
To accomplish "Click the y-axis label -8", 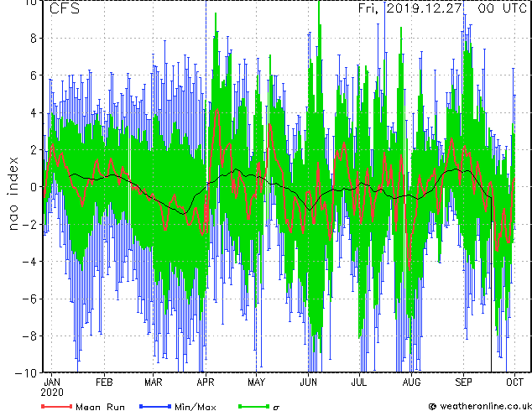I will (x=29, y=336).
